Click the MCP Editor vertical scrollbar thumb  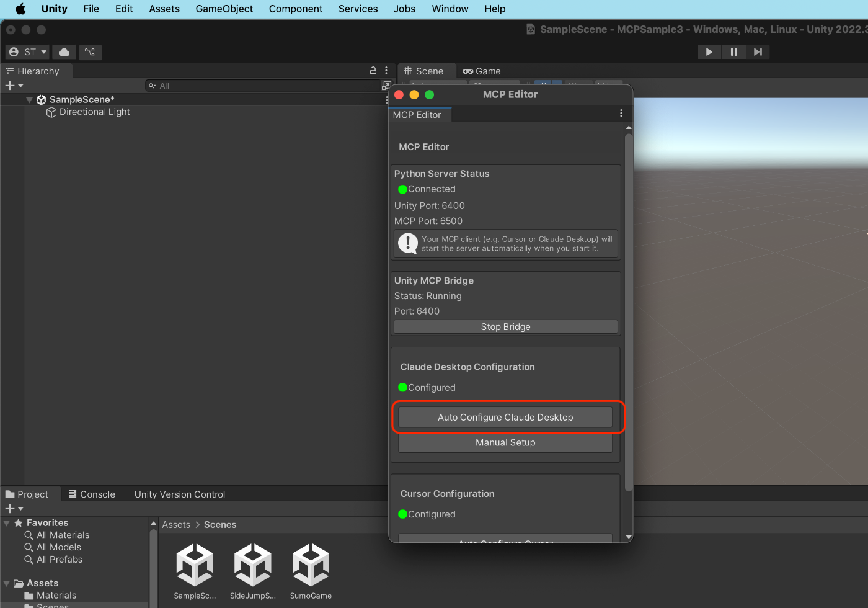coord(629,312)
